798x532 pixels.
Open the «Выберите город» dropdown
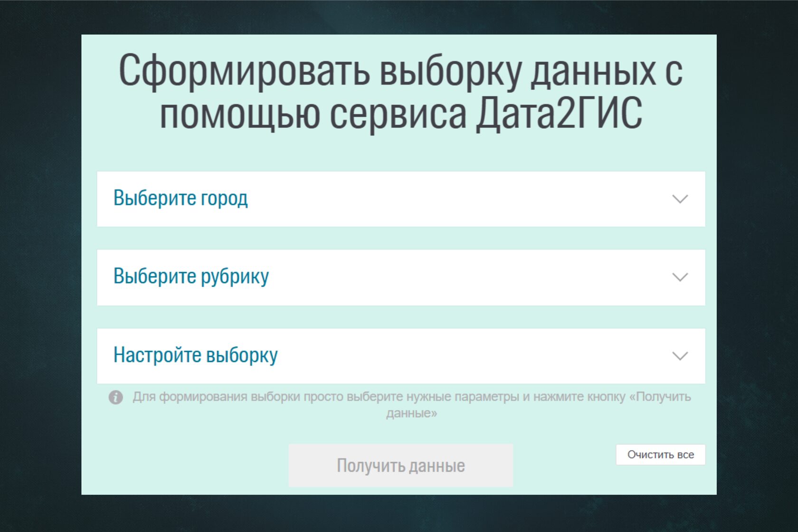pos(401,199)
